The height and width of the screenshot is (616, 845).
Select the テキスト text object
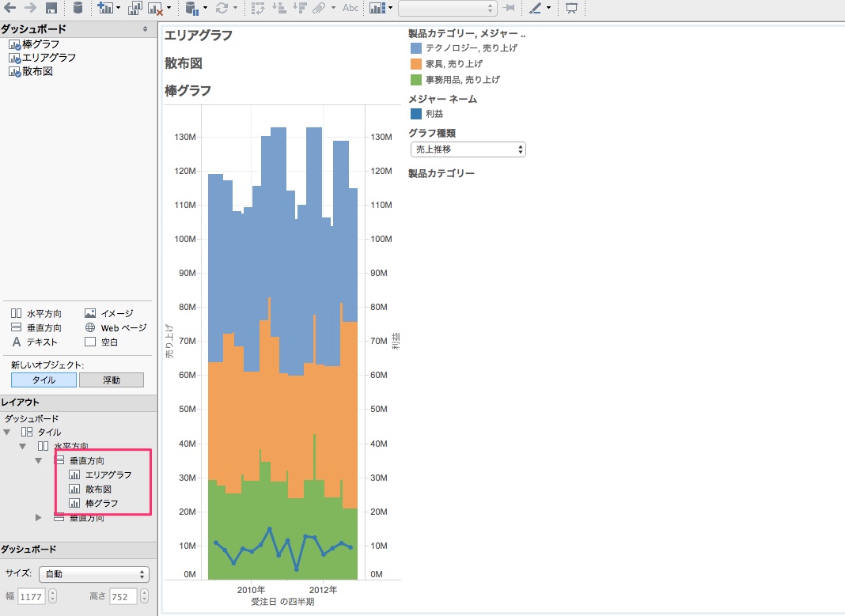coord(35,342)
